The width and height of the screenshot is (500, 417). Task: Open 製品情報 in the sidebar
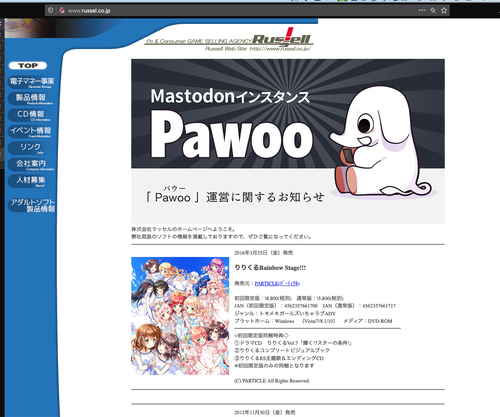click(31, 98)
